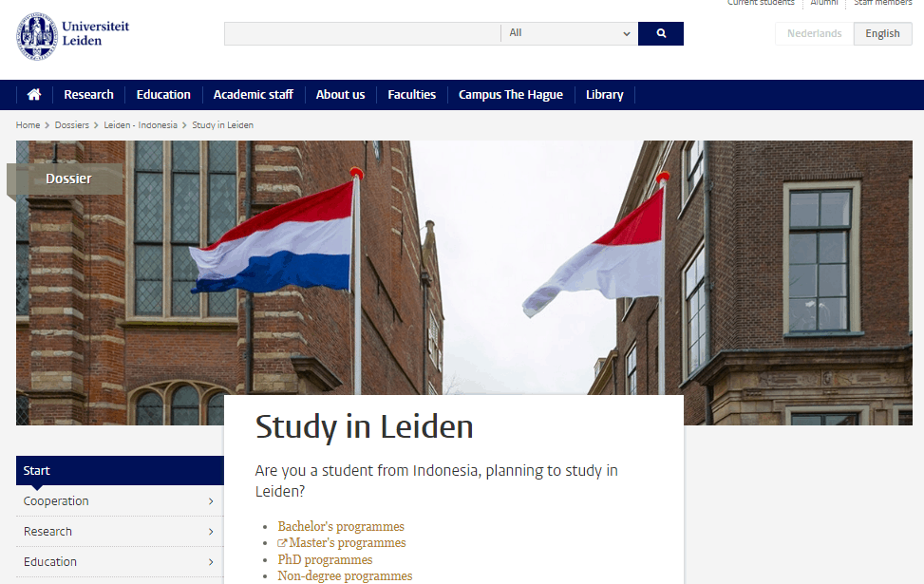
Task: Click the Study in Leiden heading
Action: 364,426
